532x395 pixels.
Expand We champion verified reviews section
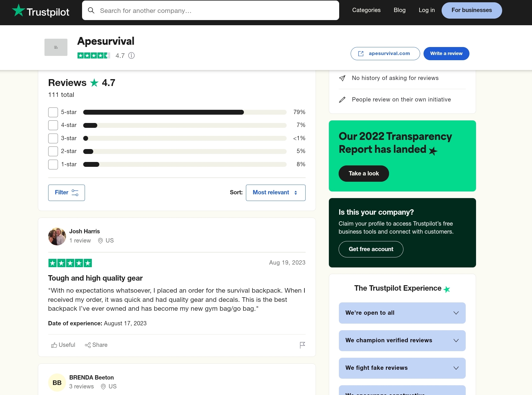[402, 341]
